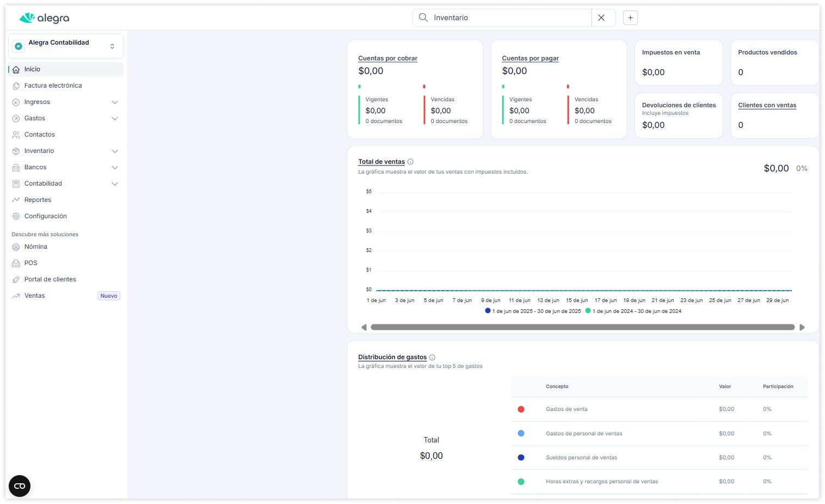Click the Alegra logo
Image resolution: width=825 pixels, height=504 pixels.
click(44, 18)
